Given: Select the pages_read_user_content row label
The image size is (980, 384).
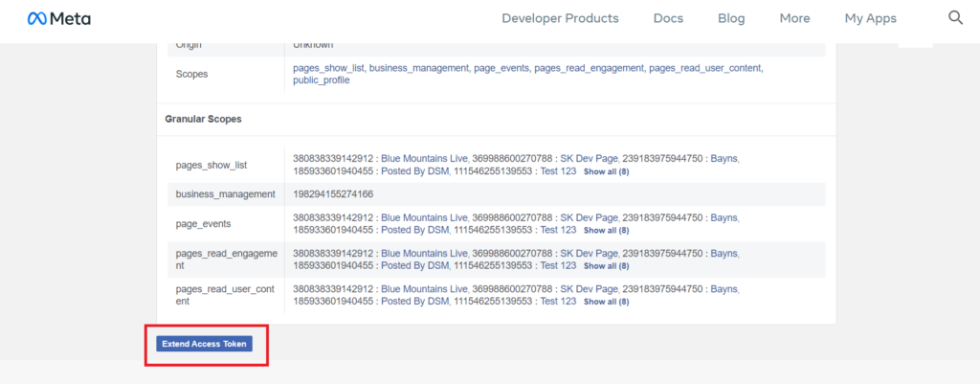Looking at the screenshot, I should tap(226, 295).
